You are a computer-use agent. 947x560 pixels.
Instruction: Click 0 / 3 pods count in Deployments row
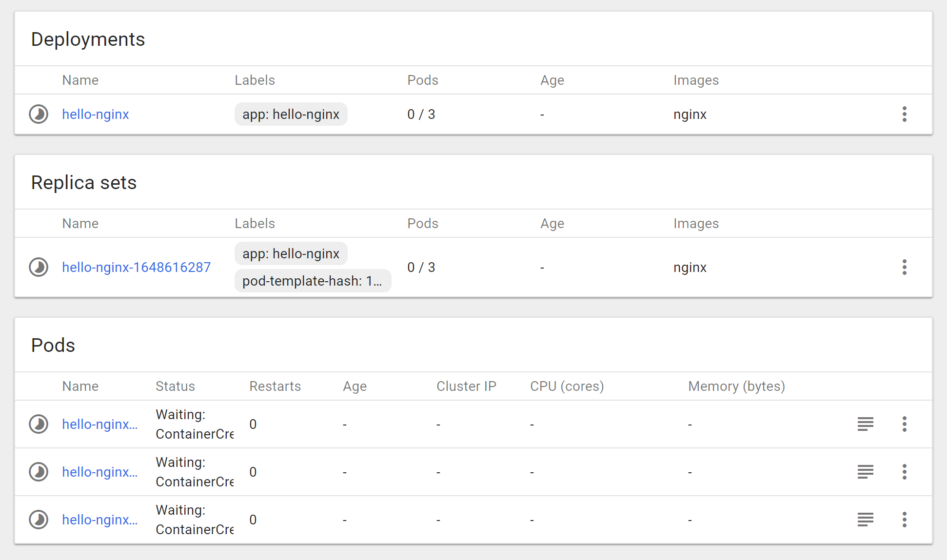(421, 114)
